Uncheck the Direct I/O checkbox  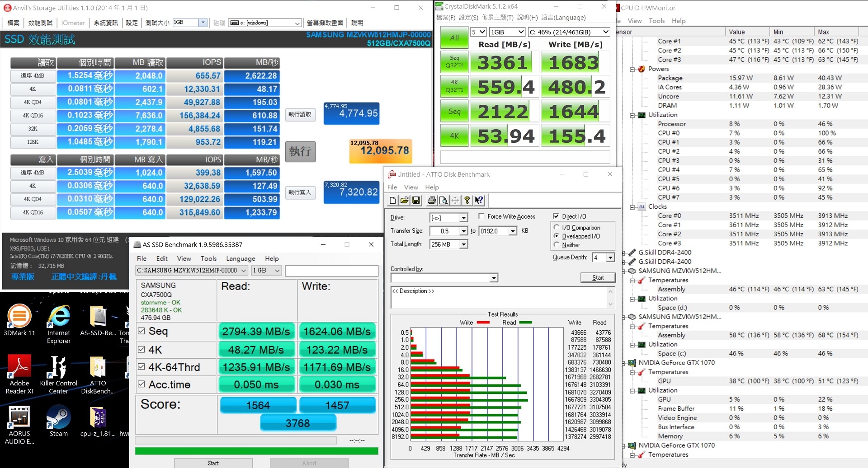[x=556, y=216]
